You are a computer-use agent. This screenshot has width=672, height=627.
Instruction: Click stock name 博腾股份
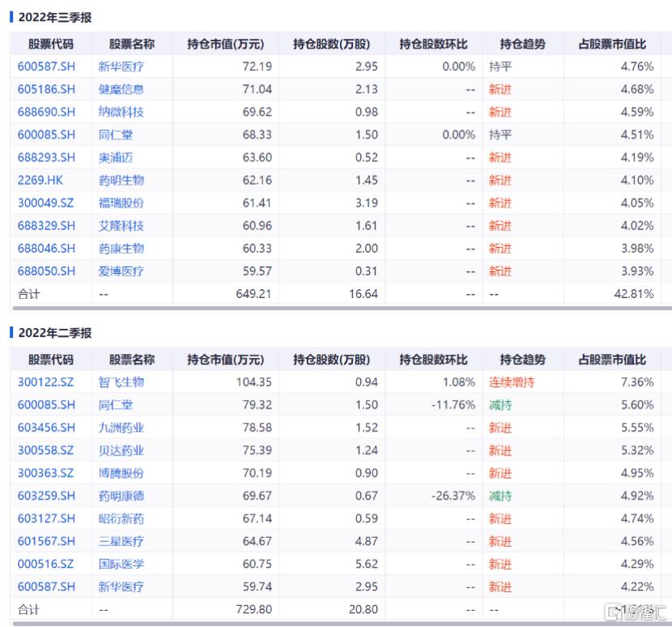121,473
